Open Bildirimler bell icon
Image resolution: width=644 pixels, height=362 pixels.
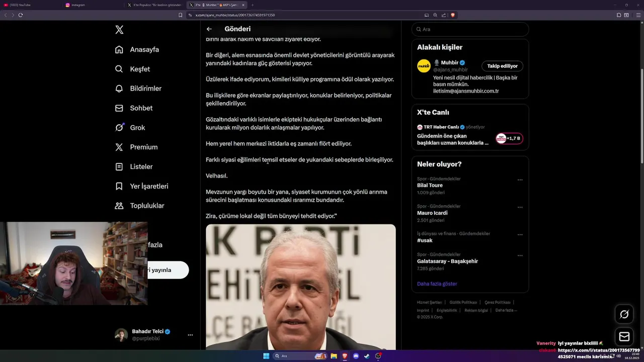tap(119, 88)
